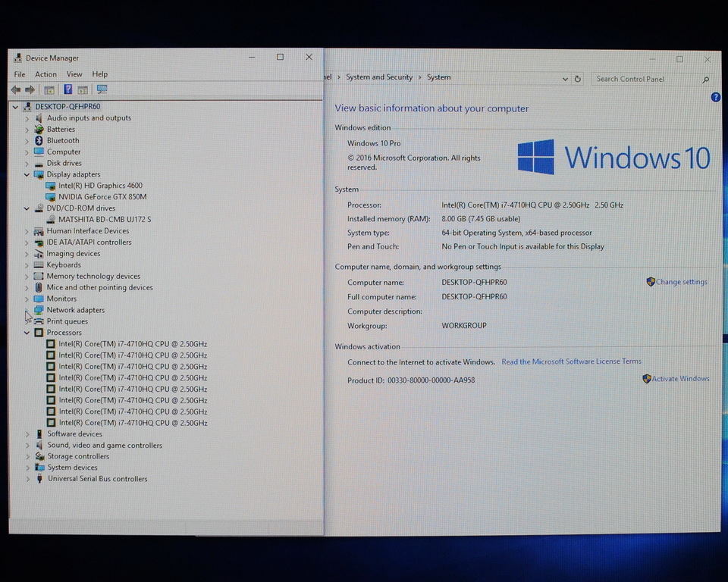Select MATSHITA BD-CMB UJ172 S drive
This screenshot has width=728, height=582.
tap(105, 220)
